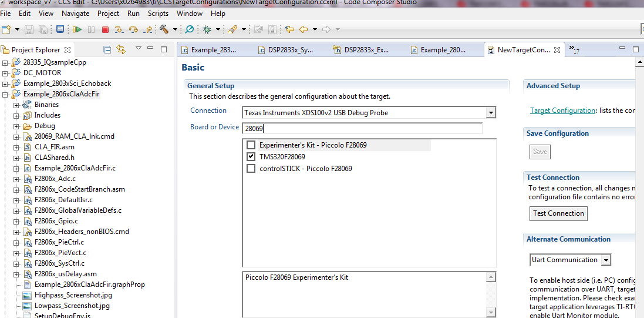This screenshot has width=644, height=318.
Task: Check Experimenter's Kit - Piccolo F28069 checkbox
Action: (251, 145)
